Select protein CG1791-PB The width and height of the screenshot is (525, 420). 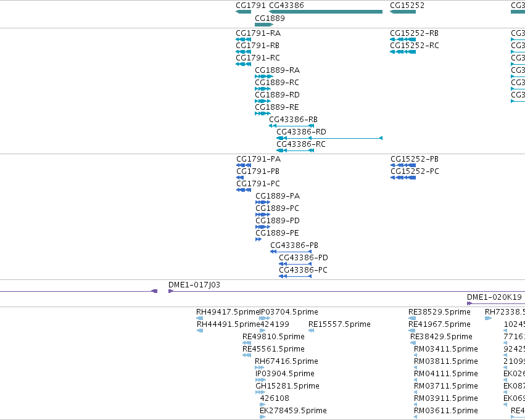pos(258,171)
